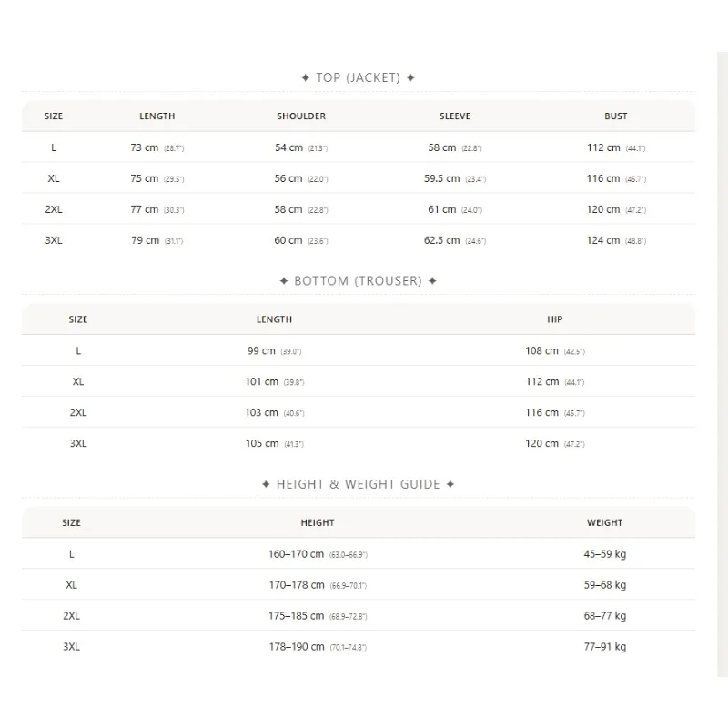This screenshot has width=728, height=728.
Task: Click the star icon right of HEIGHT & WEIGHT GUIDE
Action: pyautogui.click(x=450, y=484)
